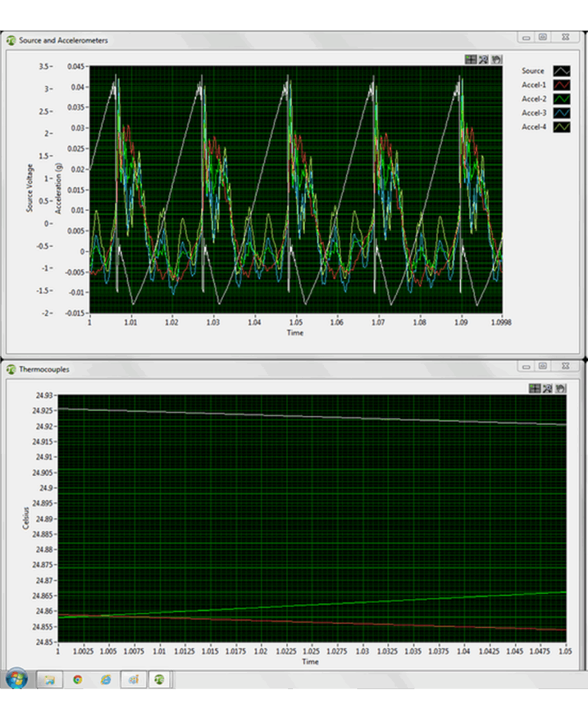Click the Source plot swatch in legend
Viewport: 588px width, 723px height.
coord(561,71)
